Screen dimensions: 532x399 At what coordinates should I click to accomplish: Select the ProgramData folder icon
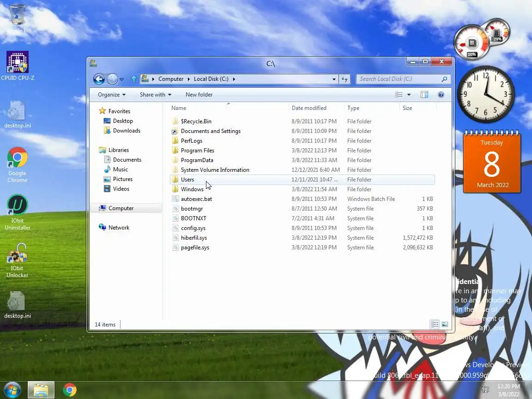[x=175, y=160]
